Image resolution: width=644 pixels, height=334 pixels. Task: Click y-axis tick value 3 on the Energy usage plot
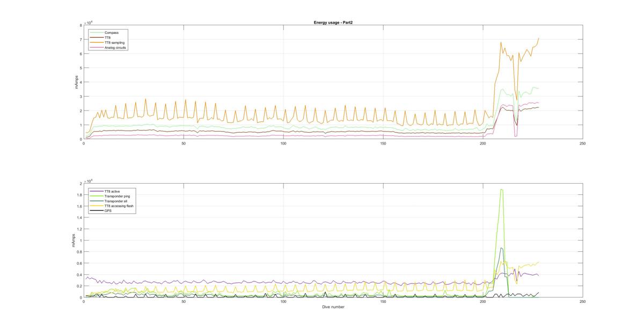(80, 97)
